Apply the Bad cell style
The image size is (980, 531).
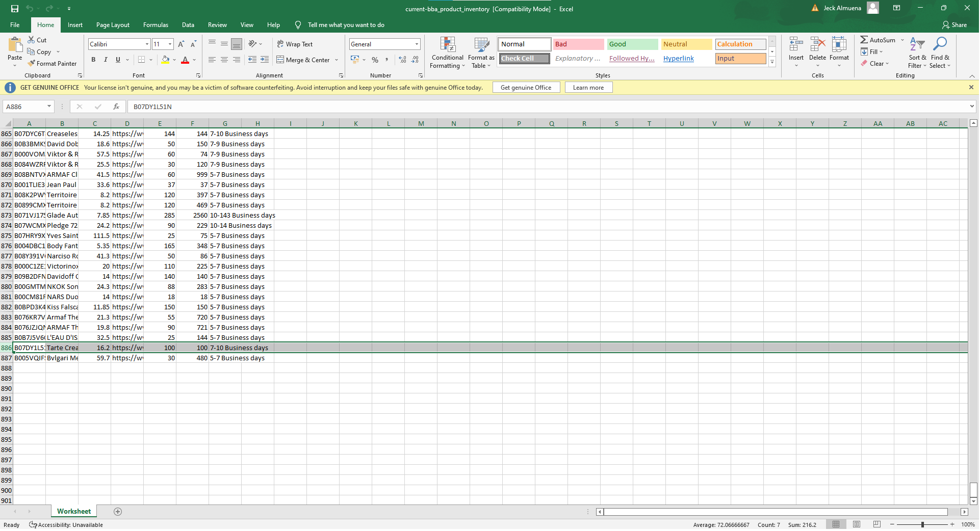[579, 44]
